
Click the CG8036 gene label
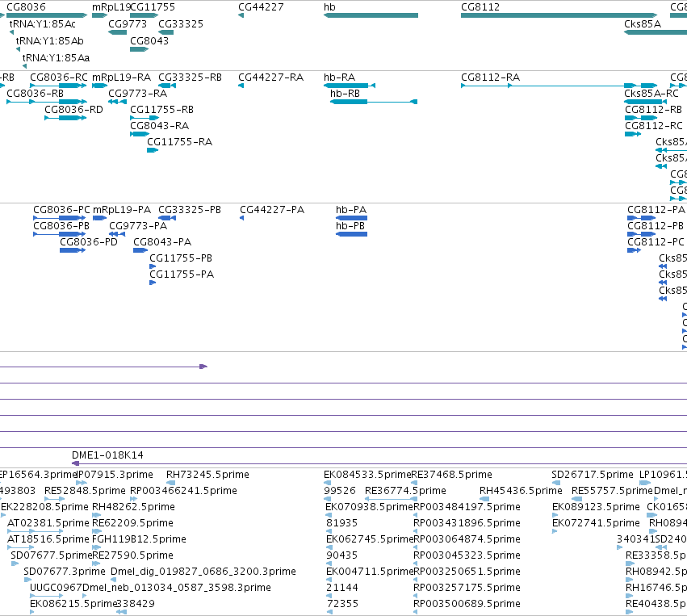point(26,7)
